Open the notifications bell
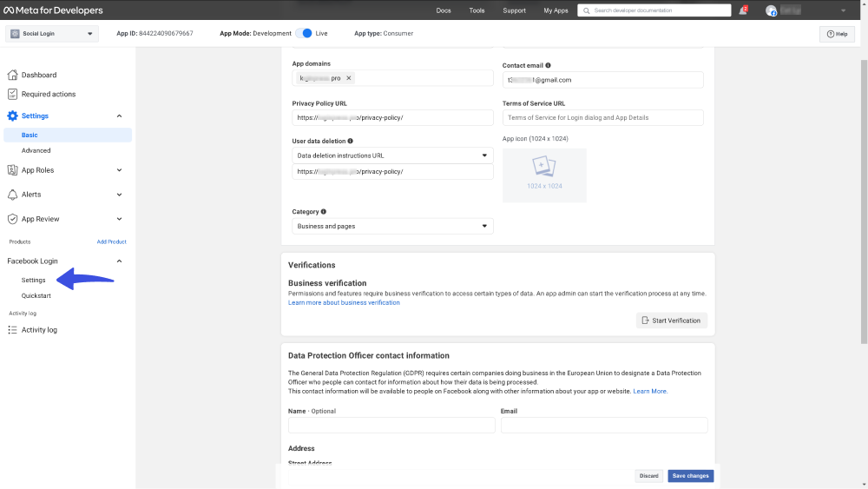The width and height of the screenshot is (868, 489). click(742, 10)
